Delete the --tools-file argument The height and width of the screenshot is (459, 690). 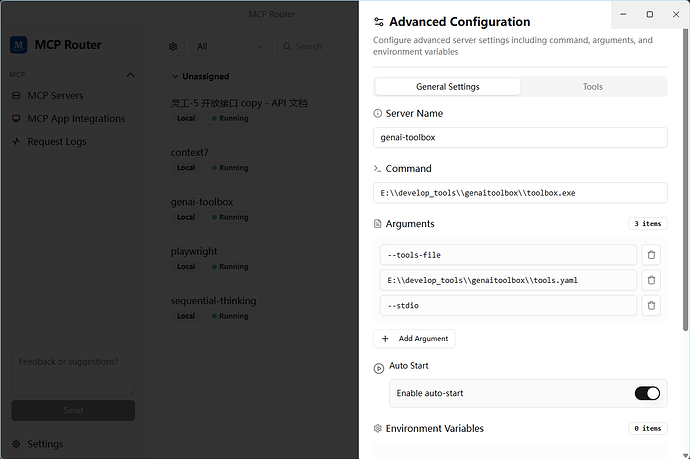[651, 255]
